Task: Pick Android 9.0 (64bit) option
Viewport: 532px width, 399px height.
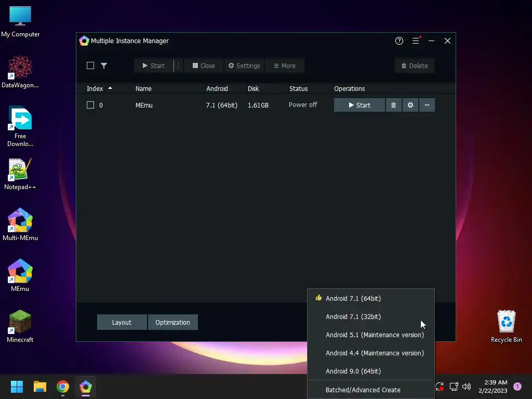Action: (371, 371)
